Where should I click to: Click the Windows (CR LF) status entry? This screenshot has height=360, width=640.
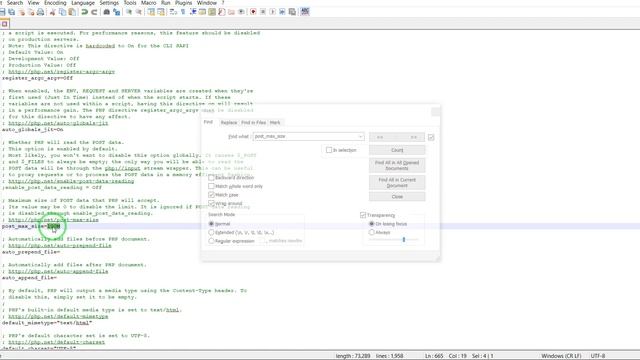click(561, 356)
